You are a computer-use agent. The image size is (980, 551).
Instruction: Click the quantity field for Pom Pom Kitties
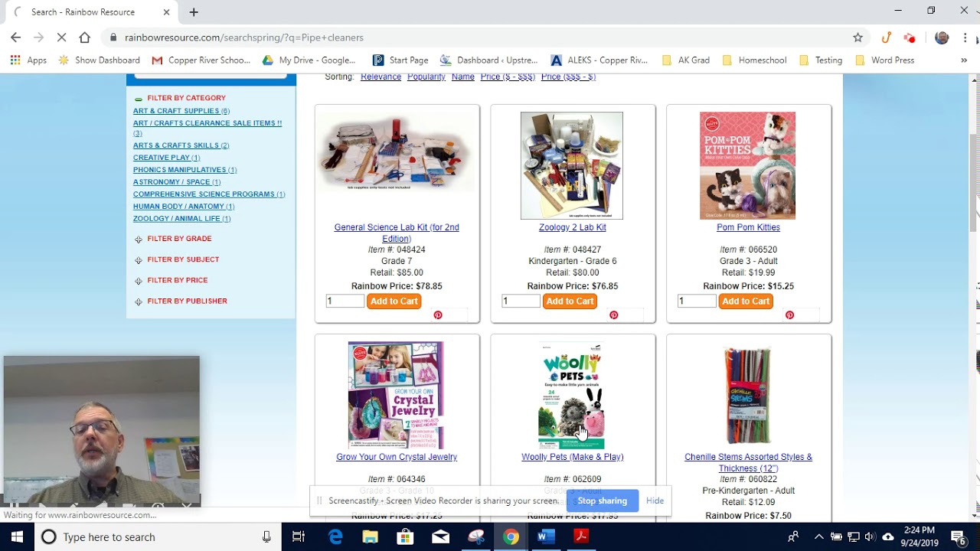[697, 302]
